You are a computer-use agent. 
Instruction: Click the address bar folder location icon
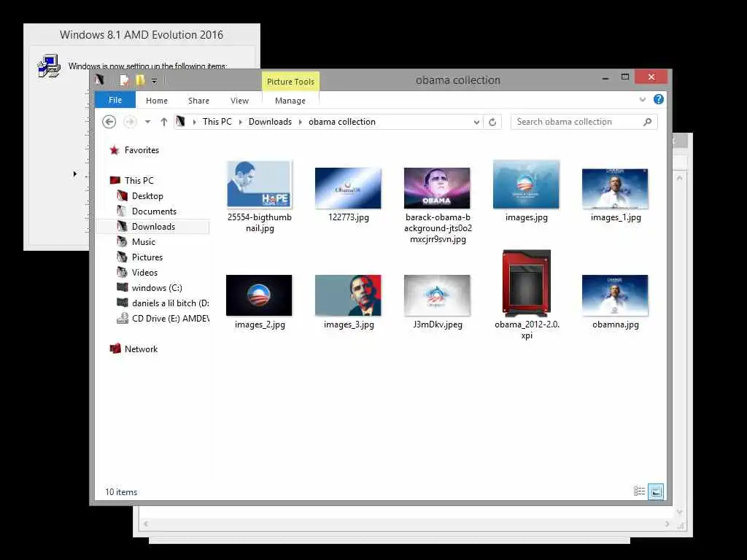(180, 122)
